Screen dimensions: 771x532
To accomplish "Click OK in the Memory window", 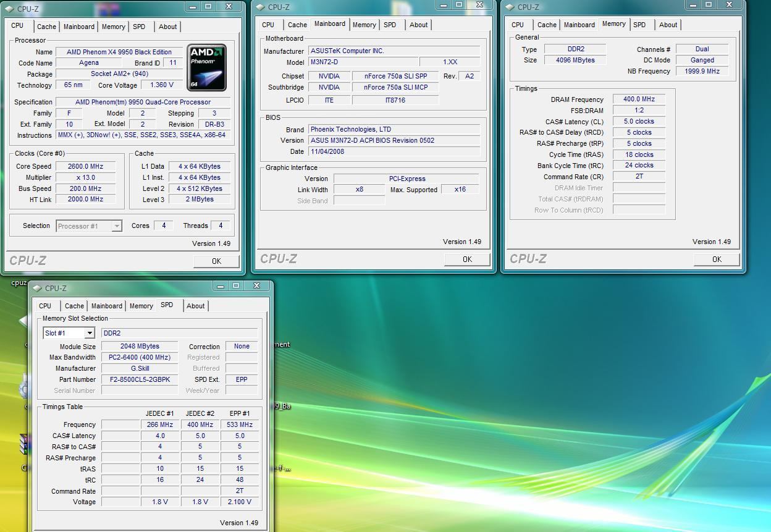I will (717, 260).
